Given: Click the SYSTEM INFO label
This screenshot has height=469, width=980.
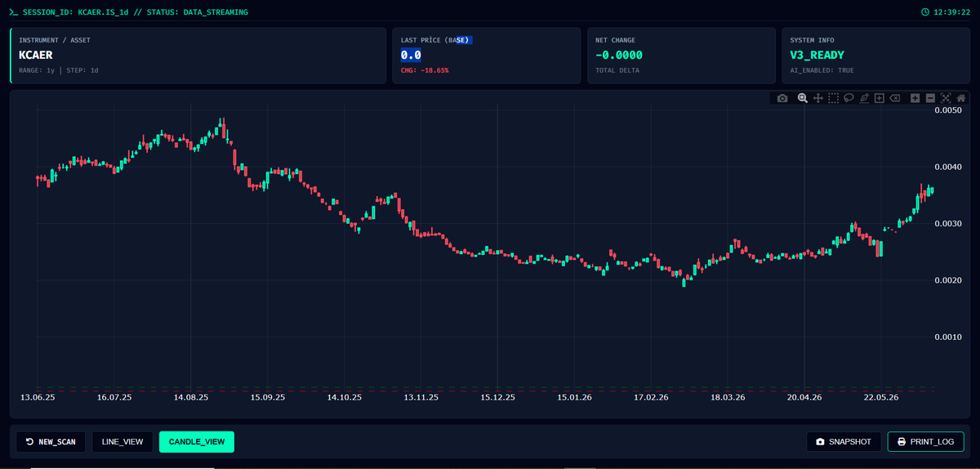Looking at the screenshot, I should click(812, 40).
